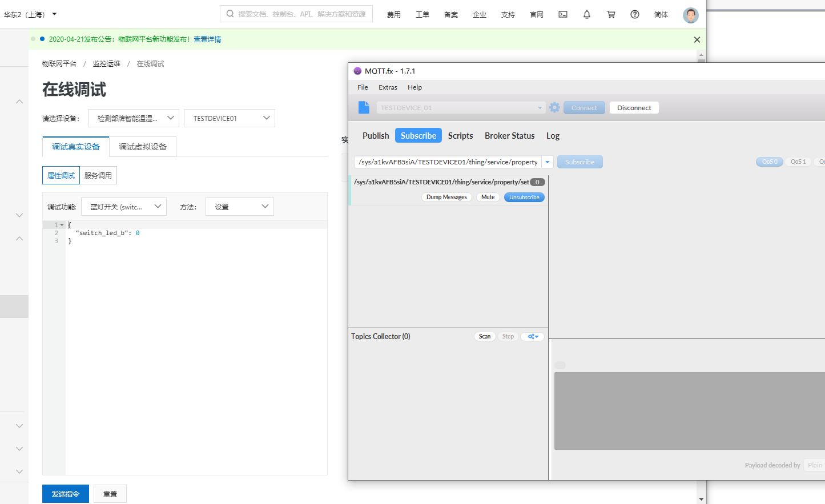This screenshot has height=504, width=825.
Task: Open the 费用 top menu
Action: pos(394,14)
